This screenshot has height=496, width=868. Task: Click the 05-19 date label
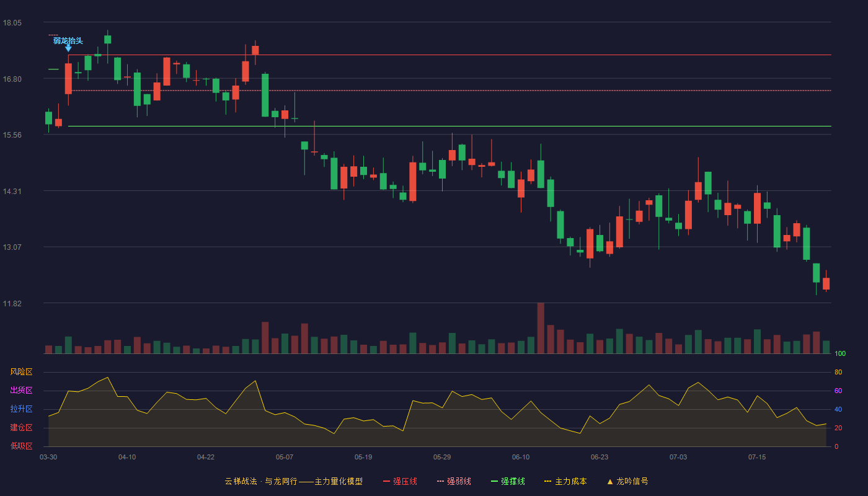[x=363, y=457]
